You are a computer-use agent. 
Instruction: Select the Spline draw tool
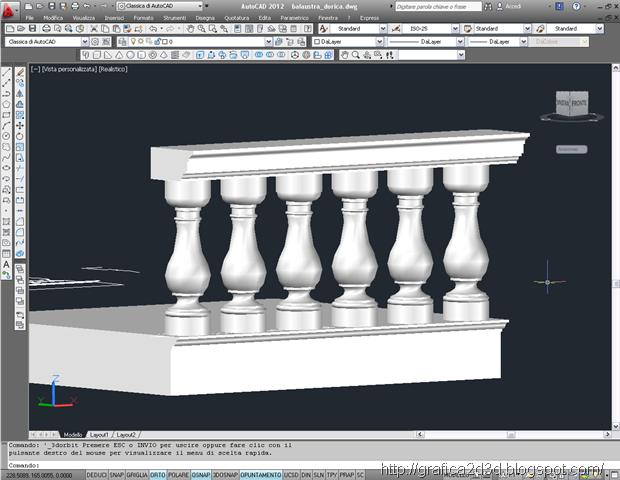(x=6, y=158)
